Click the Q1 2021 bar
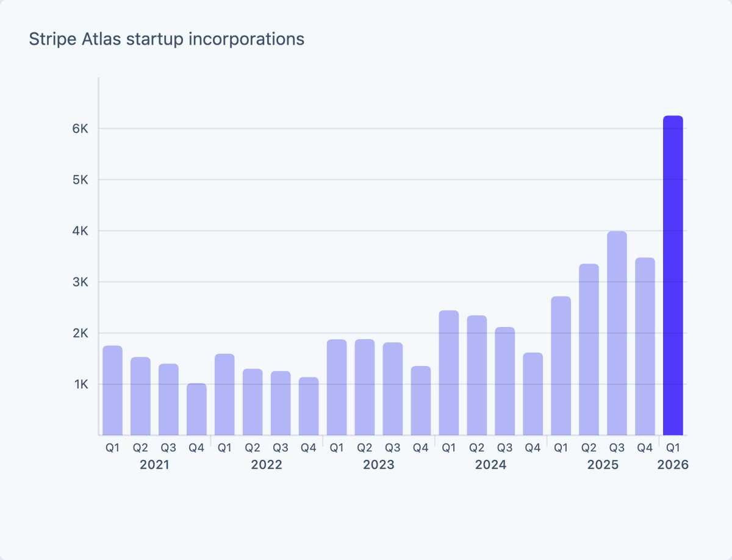The height and width of the screenshot is (560, 732). click(x=113, y=390)
